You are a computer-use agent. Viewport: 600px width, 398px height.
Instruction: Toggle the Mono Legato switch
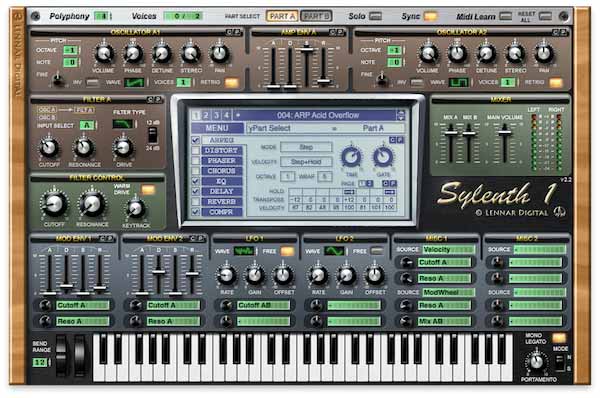tap(559, 338)
